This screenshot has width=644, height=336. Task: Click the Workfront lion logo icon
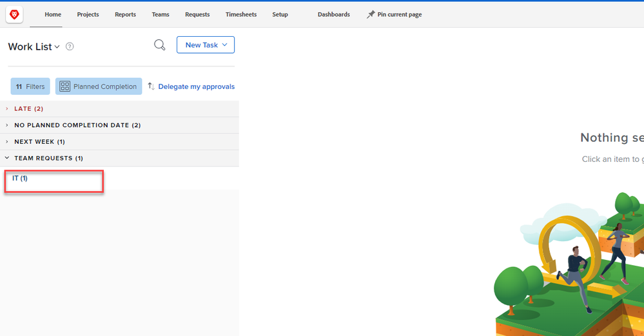(x=14, y=15)
